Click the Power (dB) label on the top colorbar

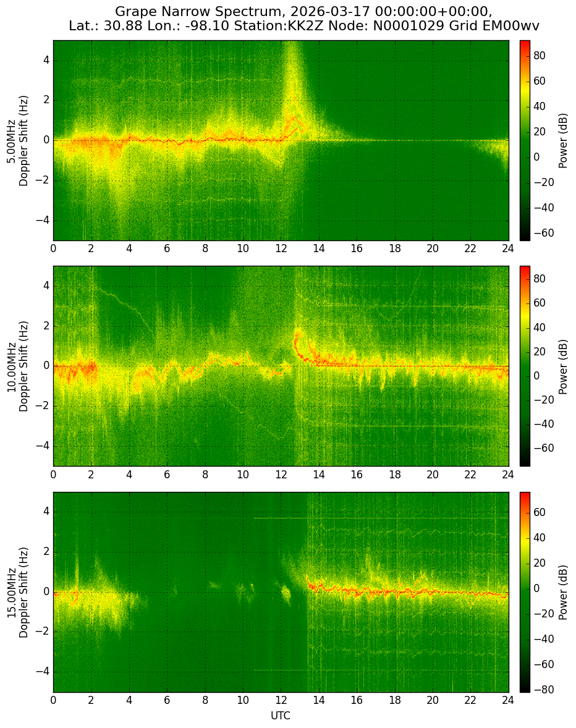coord(562,141)
